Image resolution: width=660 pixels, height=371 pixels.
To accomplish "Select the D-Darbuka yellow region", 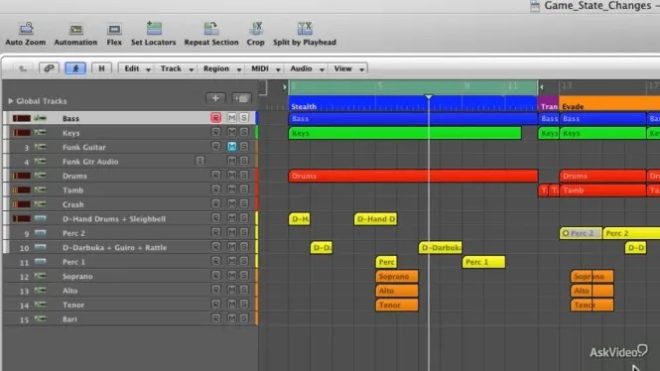I will click(440, 248).
